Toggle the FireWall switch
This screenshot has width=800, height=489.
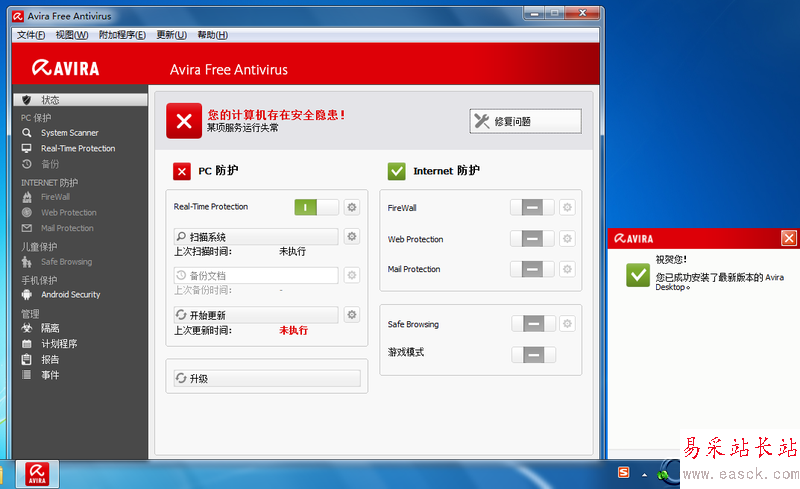click(532, 207)
